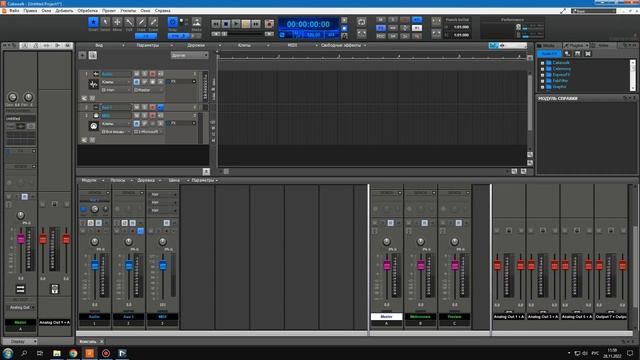Open the FX rack dropdown of track 1
This screenshot has width=640, height=360.
point(194,82)
